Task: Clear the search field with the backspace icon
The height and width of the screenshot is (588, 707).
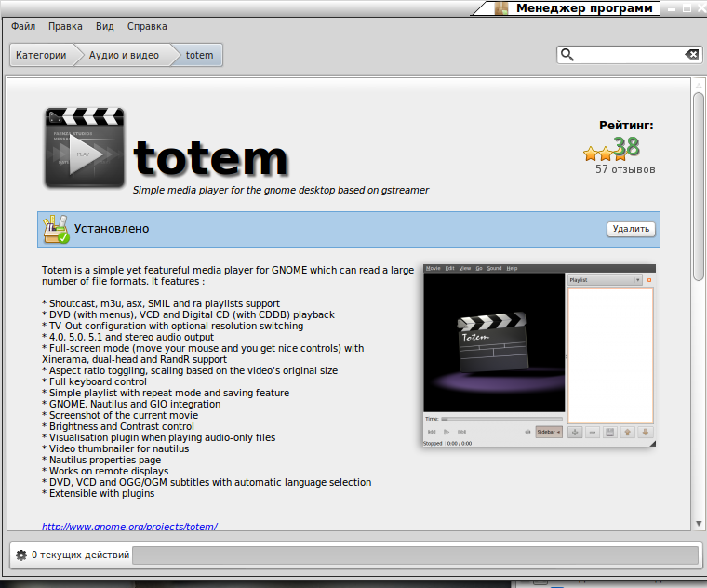Action: tap(691, 55)
